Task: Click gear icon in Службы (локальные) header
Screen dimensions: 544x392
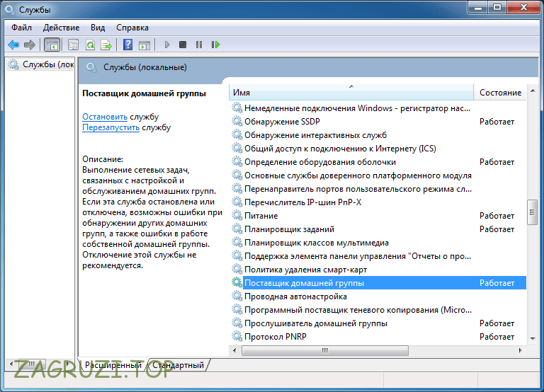Action: (91, 67)
